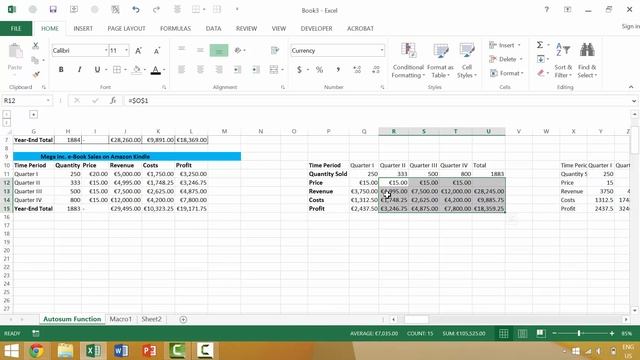The height and width of the screenshot is (360, 640).
Task: Click Increase Decimal icon
Action: pyautogui.click(x=357, y=70)
